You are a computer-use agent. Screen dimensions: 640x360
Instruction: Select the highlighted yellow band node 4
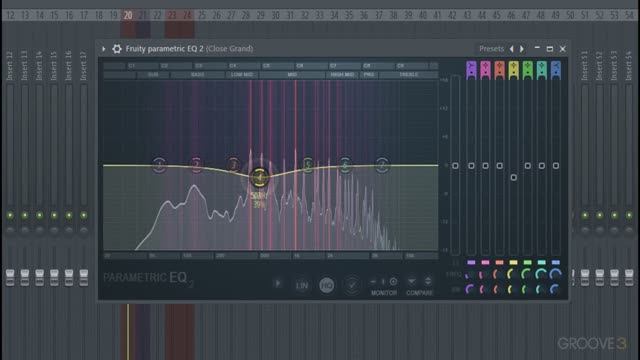click(x=259, y=177)
